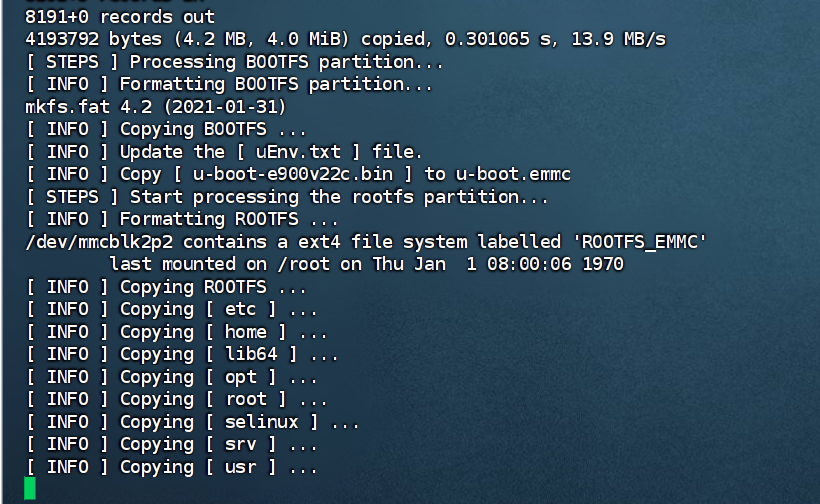
Task: Click the green terminal cursor block
Action: pos(30,488)
